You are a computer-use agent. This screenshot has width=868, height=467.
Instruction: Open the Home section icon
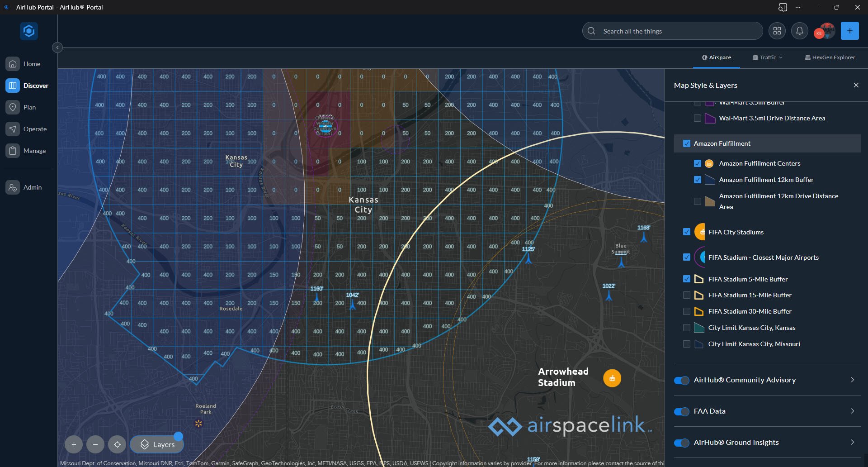tap(13, 64)
